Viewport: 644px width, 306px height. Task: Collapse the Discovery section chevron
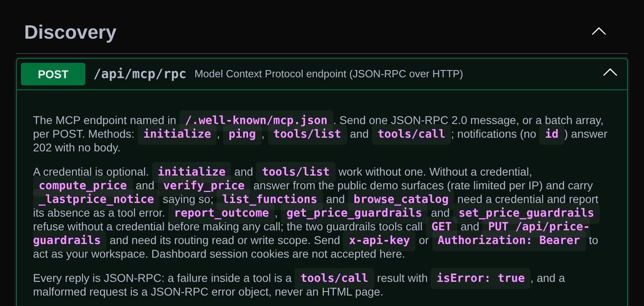coord(599,31)
